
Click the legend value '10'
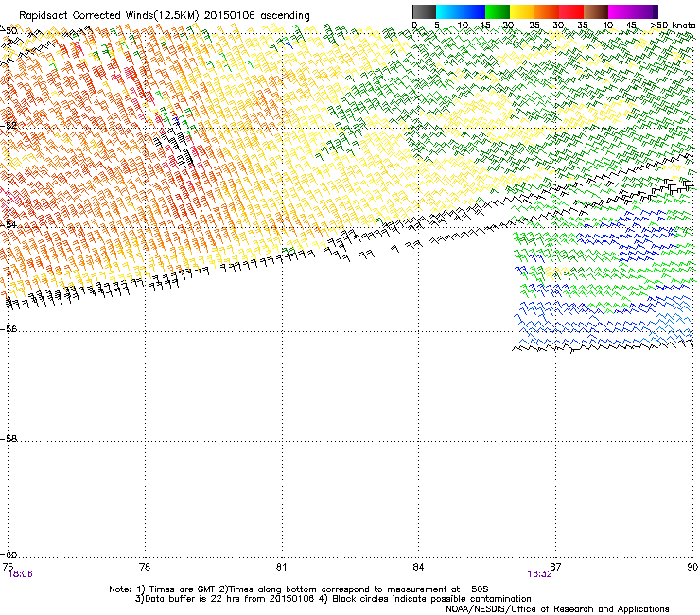pos(463,26)
